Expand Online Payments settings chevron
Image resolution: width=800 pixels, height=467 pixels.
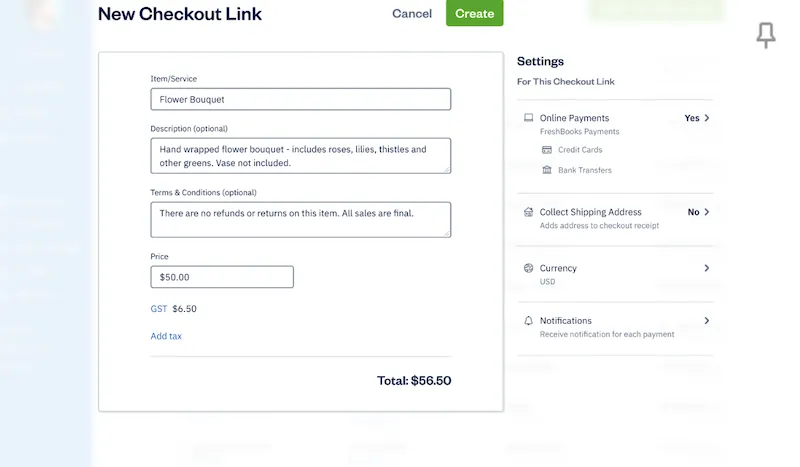point(707,118)
